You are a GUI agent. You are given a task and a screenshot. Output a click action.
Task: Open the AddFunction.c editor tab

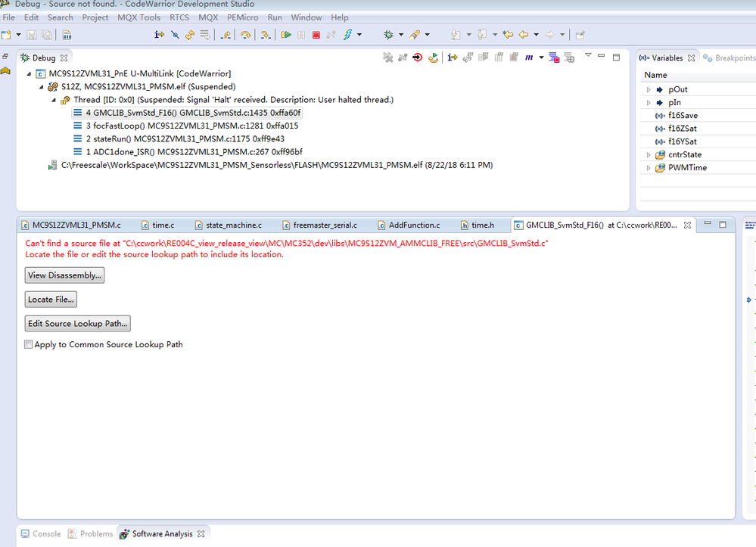(409, 225)
